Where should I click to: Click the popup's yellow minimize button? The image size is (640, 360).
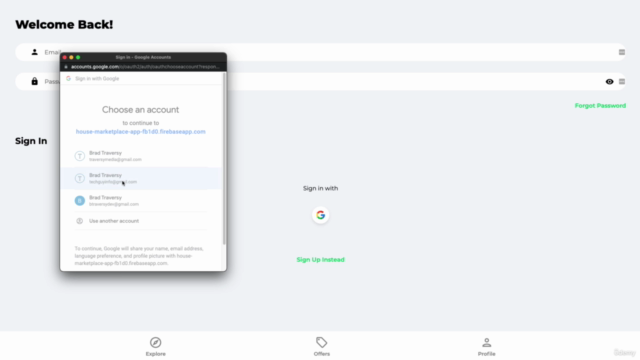click(71, 57)
